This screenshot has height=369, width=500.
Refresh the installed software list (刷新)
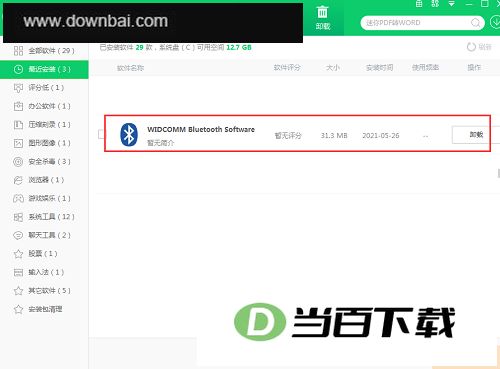click(479, 47)
